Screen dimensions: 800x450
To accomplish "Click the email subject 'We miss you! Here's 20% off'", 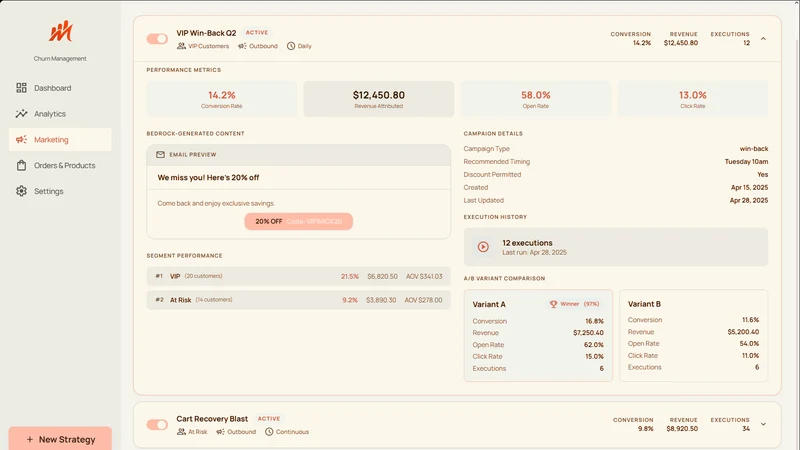I will tap(208, 178).
